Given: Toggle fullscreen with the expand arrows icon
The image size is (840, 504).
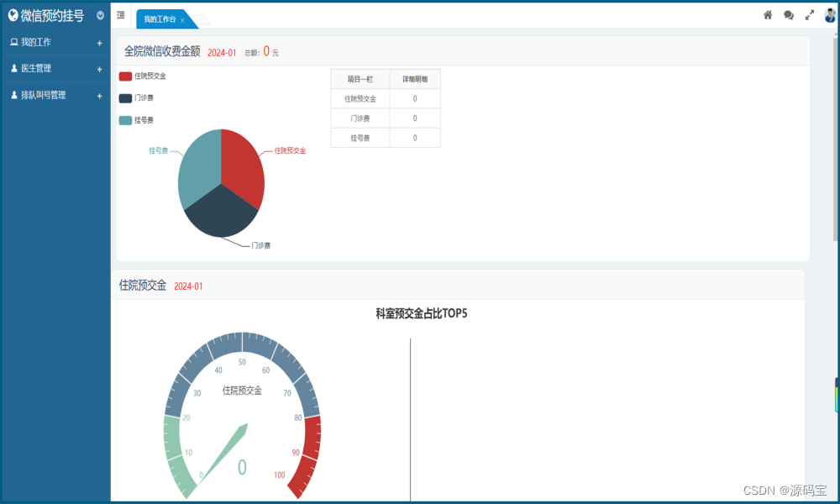Looking at the screenshot, I should click(x=810, y=15).
